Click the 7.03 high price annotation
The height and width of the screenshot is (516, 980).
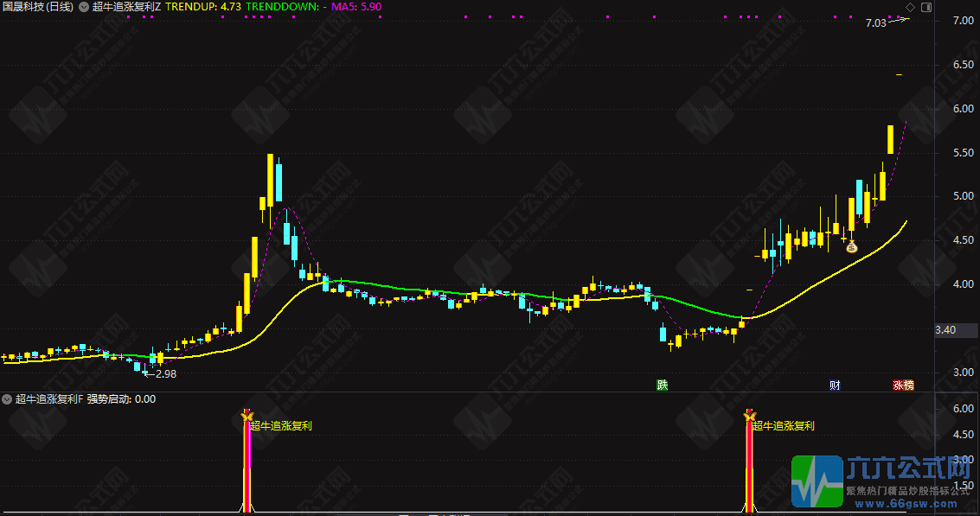point(875,23)
